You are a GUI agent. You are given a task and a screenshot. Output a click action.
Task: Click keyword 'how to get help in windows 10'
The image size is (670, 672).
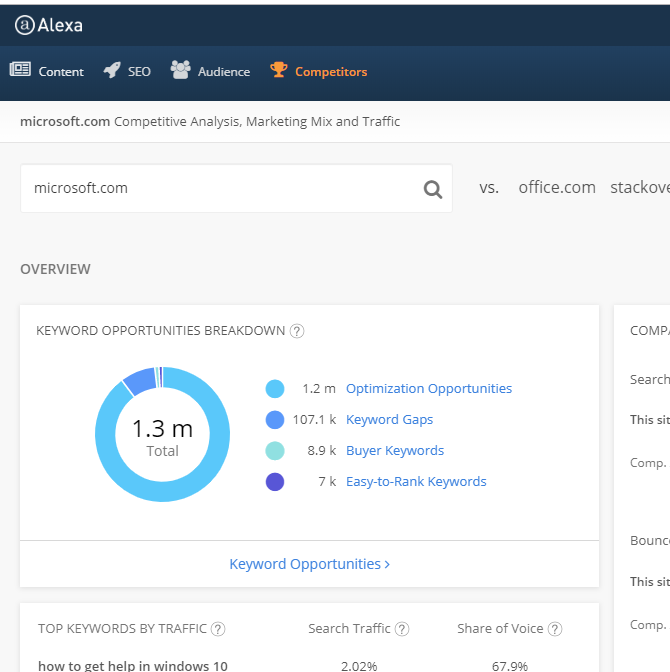click(x=133, y=666)
